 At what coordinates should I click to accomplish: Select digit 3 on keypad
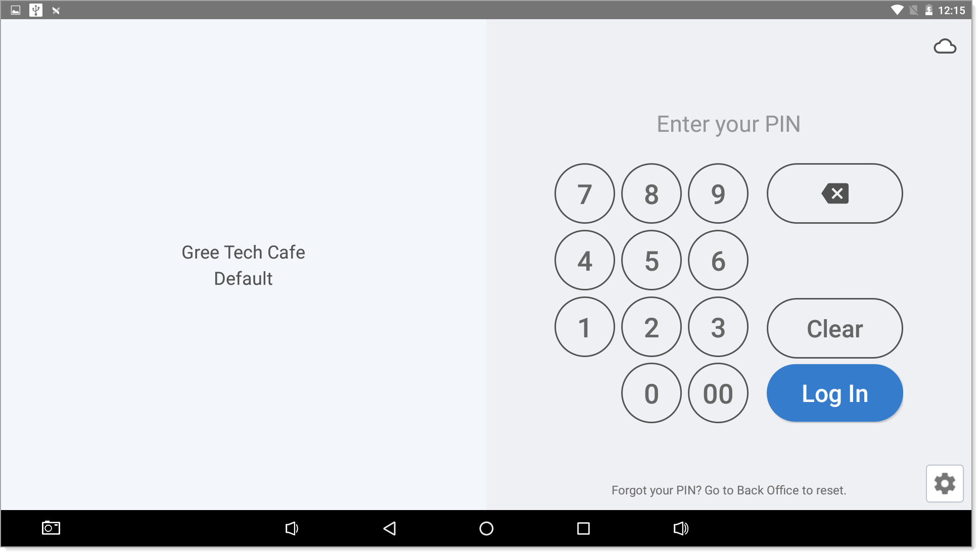718,327
